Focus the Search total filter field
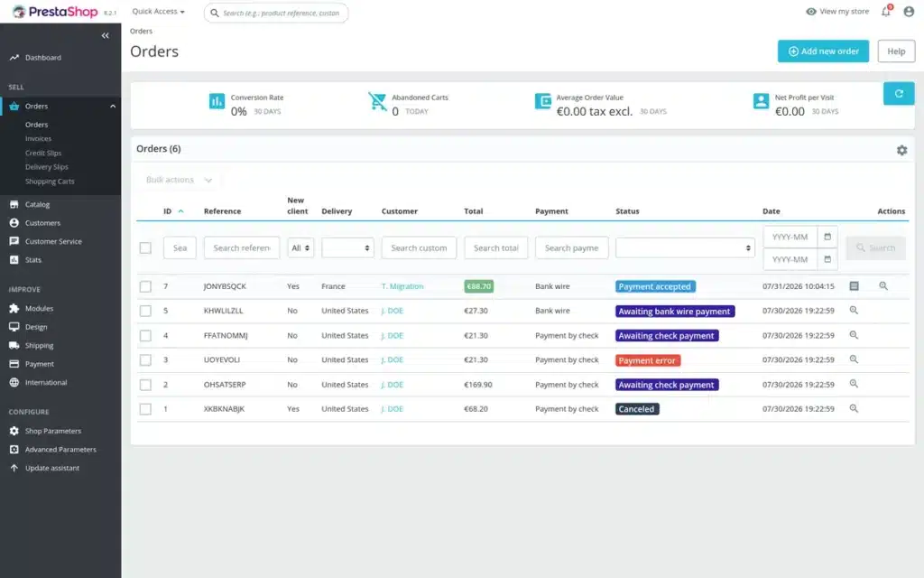The image size is (924, 578). click(496, 247)
